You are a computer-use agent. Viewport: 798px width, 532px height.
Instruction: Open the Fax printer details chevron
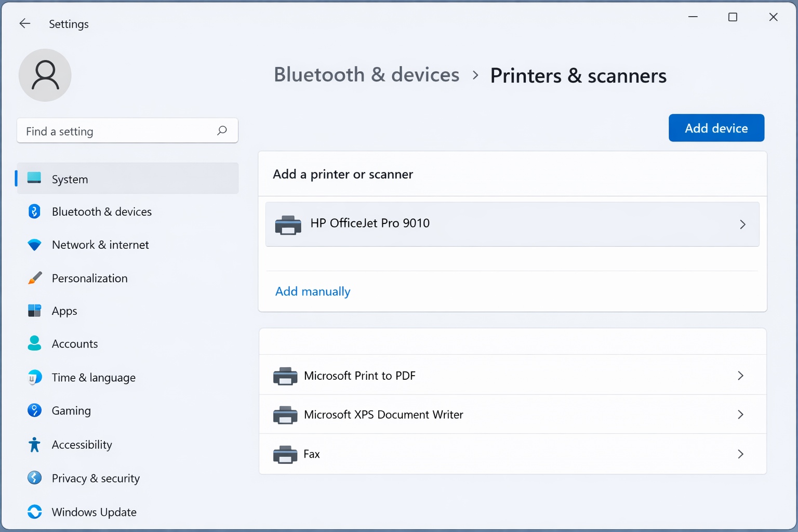pos(740,454)
